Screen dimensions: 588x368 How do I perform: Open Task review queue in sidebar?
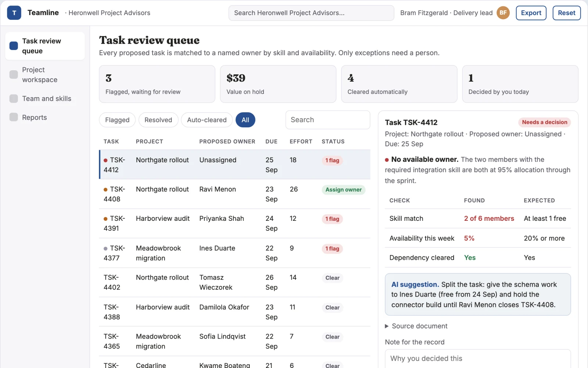[x=45, y=46]
